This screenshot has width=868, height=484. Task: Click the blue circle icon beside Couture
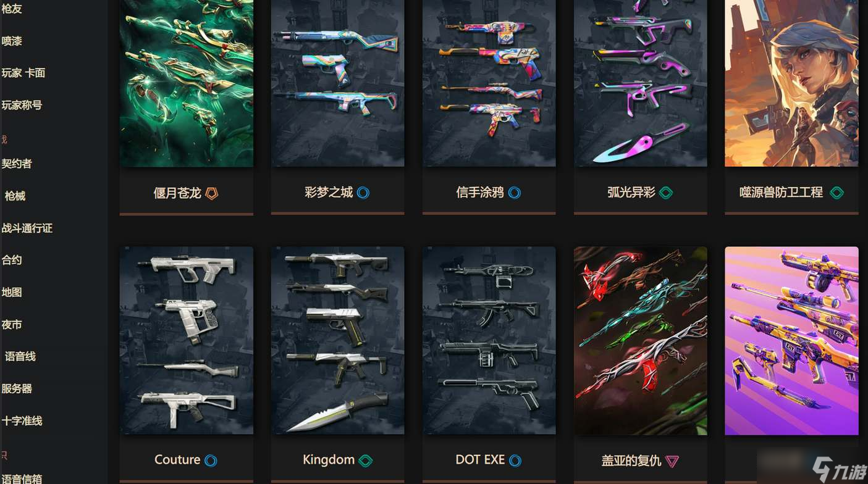211,460
